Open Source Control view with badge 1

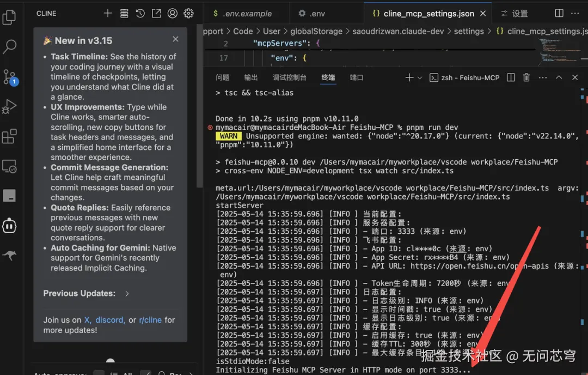[x=10, y=77]
